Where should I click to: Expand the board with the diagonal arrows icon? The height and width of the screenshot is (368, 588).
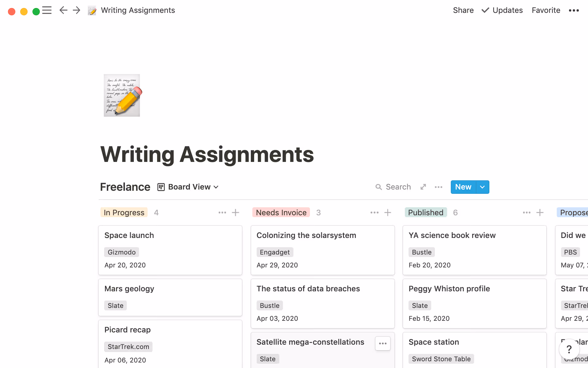423,187
